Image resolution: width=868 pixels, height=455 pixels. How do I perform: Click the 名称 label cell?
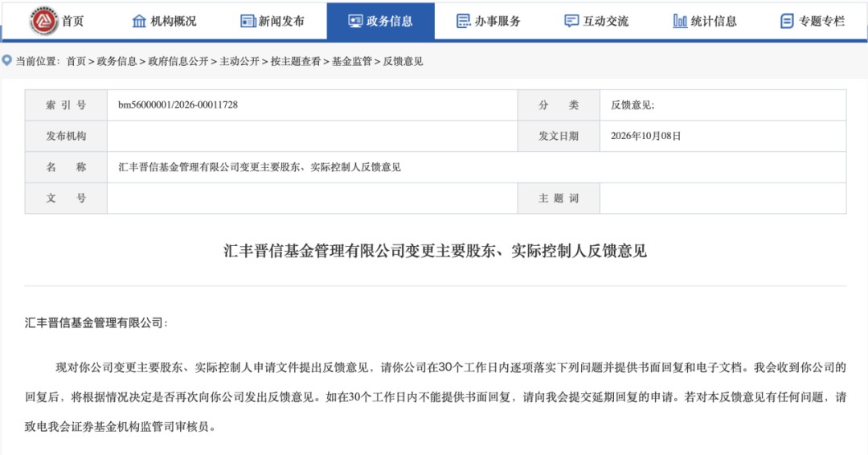coord(66,167)
